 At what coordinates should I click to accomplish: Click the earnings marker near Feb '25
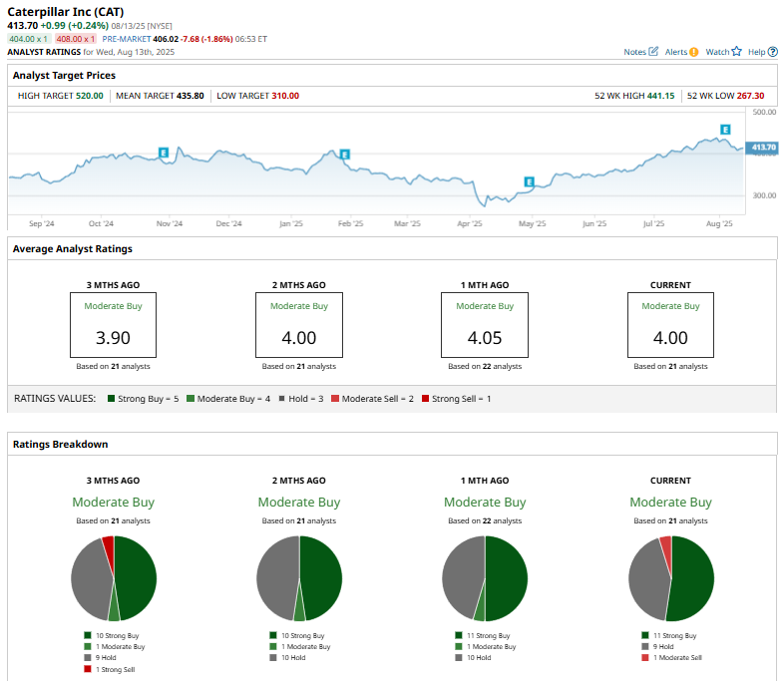[x=344, y=154]
